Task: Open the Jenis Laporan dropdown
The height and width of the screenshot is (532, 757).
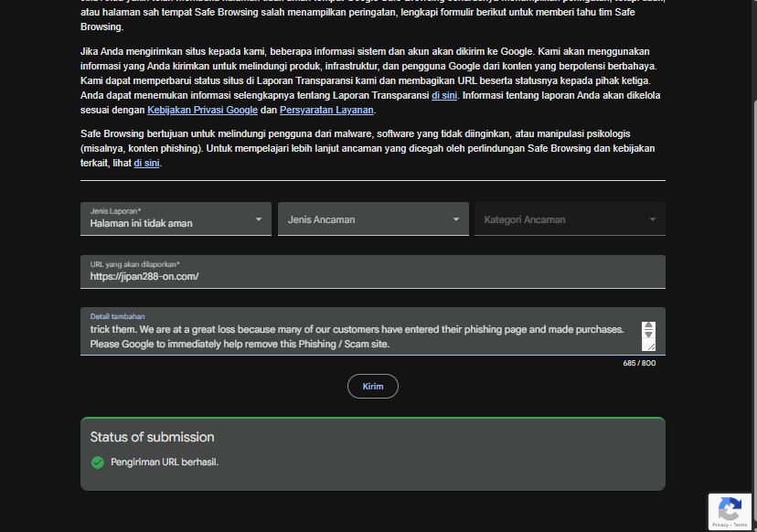Action: coord(176,218)
